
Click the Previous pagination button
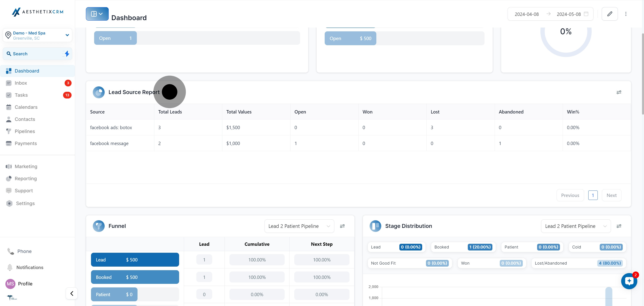click(570, 195)
